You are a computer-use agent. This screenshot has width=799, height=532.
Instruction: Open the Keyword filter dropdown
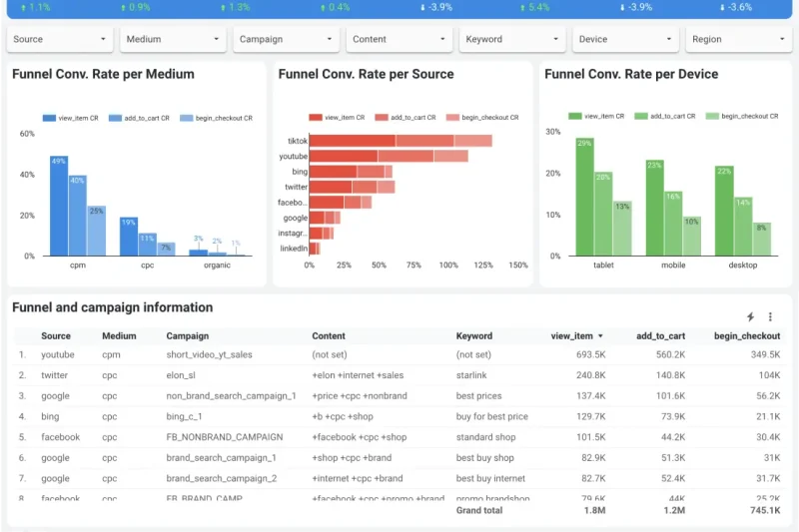click(x=512, y=40)
